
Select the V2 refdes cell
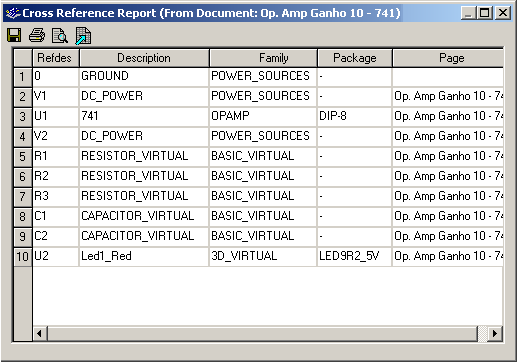pos(56,137)
